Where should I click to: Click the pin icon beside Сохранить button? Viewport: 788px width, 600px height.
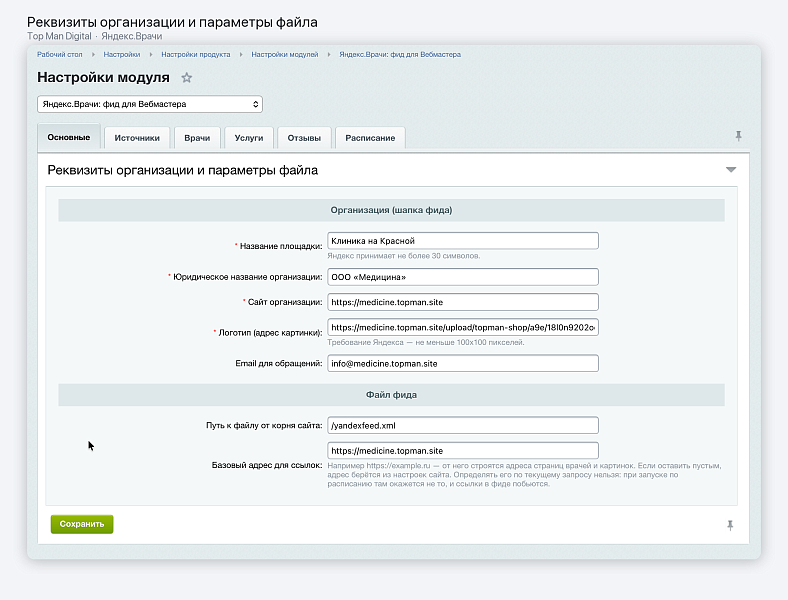pos(730,525)
